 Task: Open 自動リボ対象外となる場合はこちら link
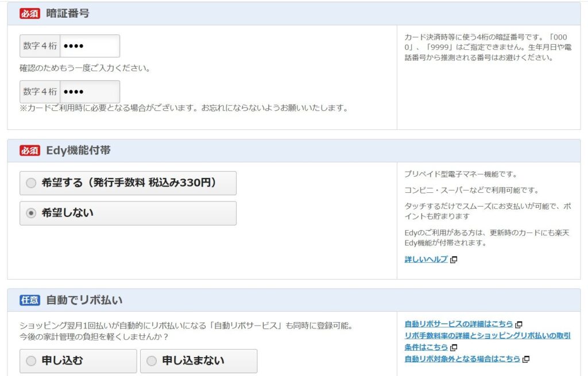click(462, 359)
